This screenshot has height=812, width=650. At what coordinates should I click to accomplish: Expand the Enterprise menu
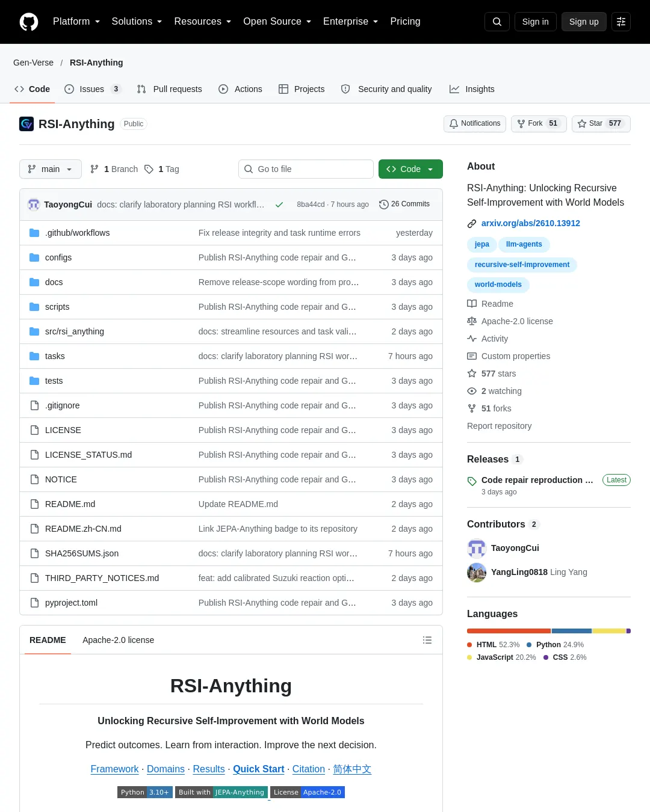pyautogui.click(x=351, y=22)
